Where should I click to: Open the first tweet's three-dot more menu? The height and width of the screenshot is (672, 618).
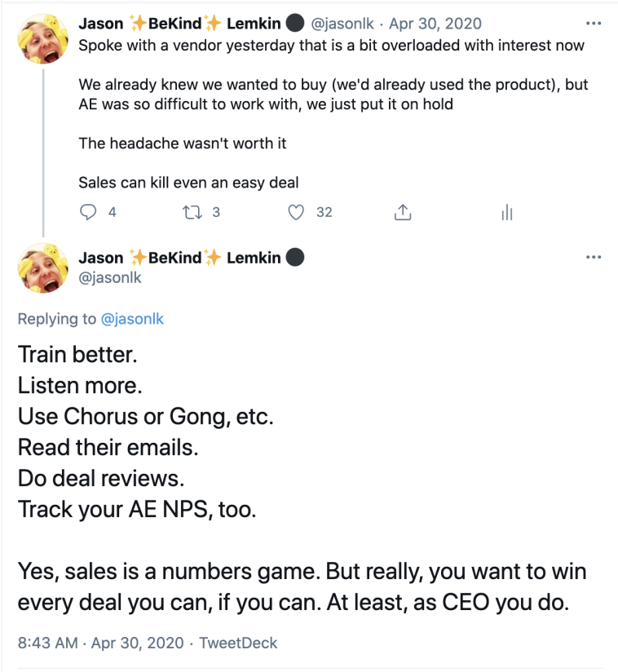coord(594,24)
